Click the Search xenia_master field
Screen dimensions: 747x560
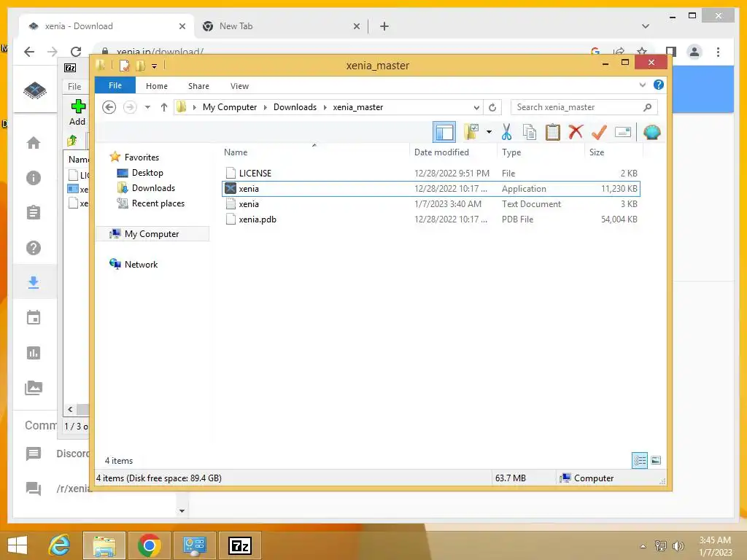[584, 107]
